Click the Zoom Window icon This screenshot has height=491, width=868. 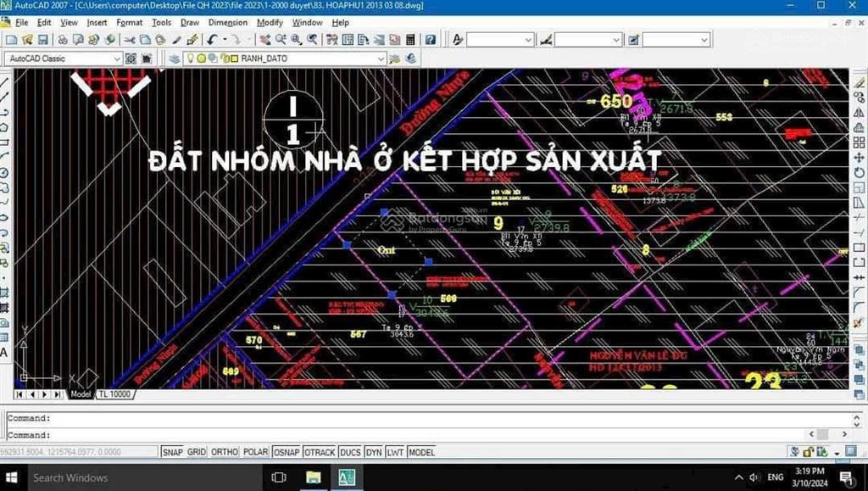297,40
